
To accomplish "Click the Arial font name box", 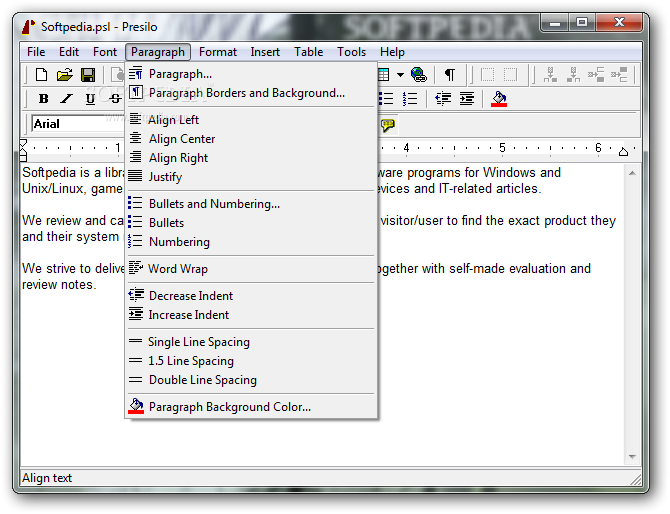I will tap(78, 124).
